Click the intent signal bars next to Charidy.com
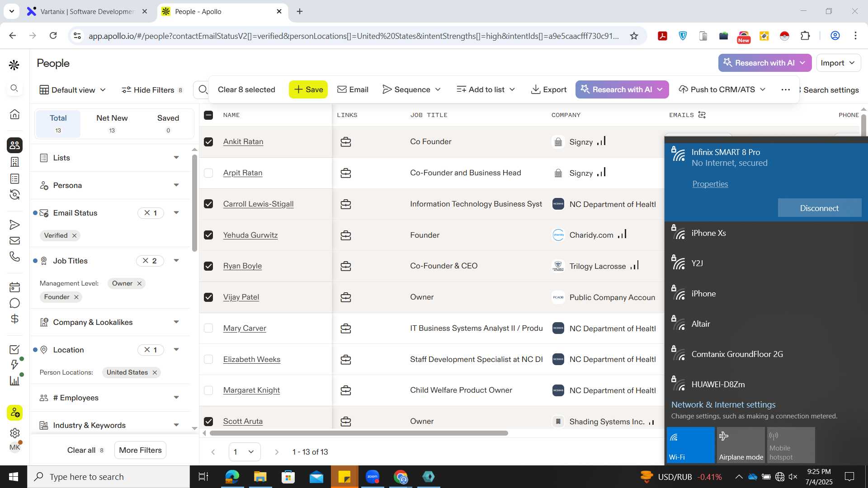The width and height of the screenshot is (868, 488). [622, 234]
